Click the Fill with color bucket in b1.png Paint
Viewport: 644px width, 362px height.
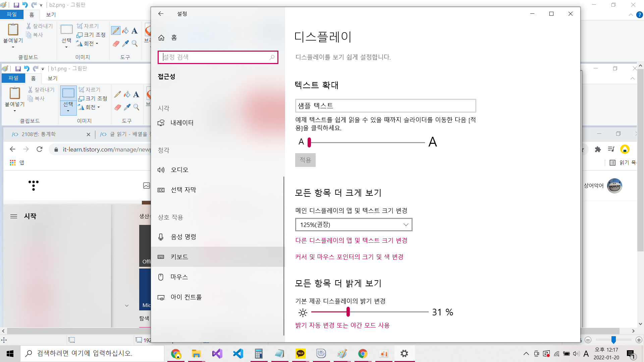(x=127, y=95)
